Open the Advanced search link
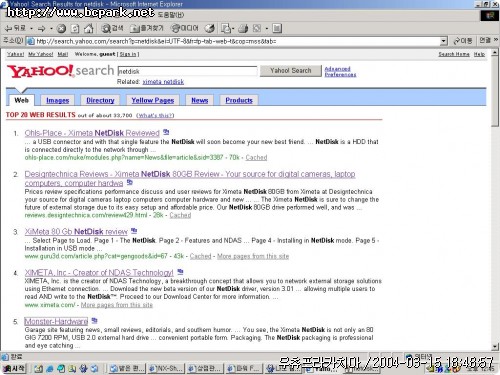Viewport: 500px width, 375px height. tap(337, 69)
